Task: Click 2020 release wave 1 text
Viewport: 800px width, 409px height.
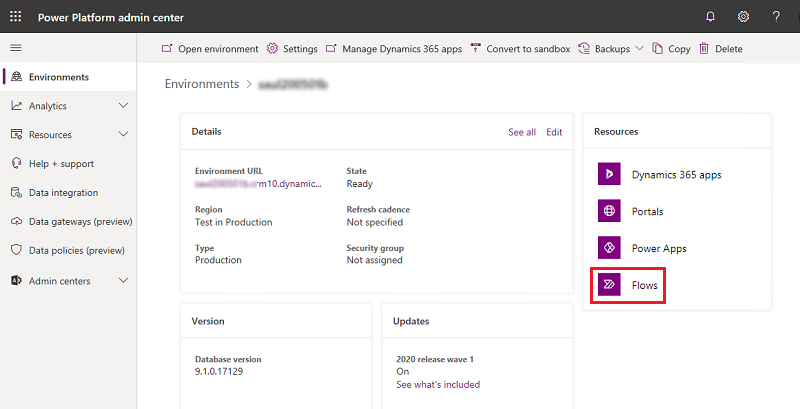Action: coord(435,359)
